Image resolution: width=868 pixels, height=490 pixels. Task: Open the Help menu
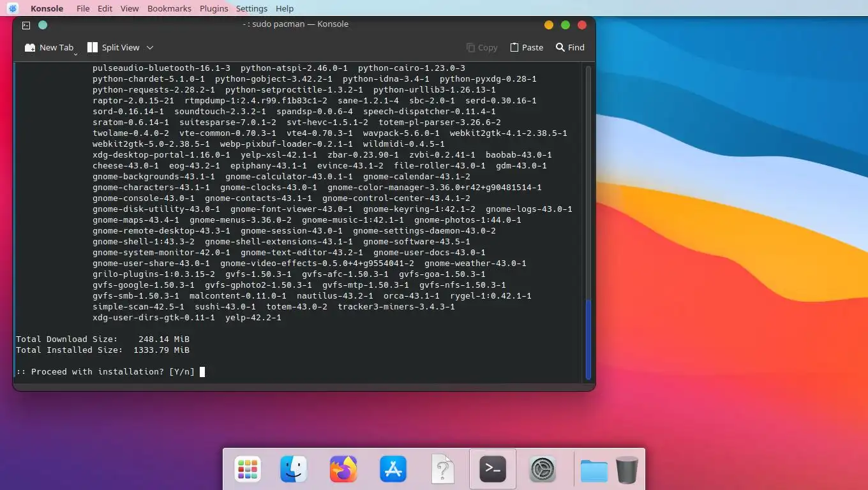[285, 8]
